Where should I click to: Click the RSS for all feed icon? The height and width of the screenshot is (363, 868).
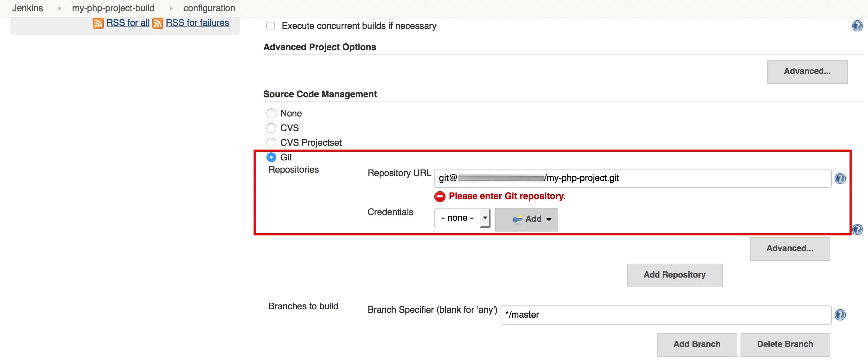tap(98, 23)
